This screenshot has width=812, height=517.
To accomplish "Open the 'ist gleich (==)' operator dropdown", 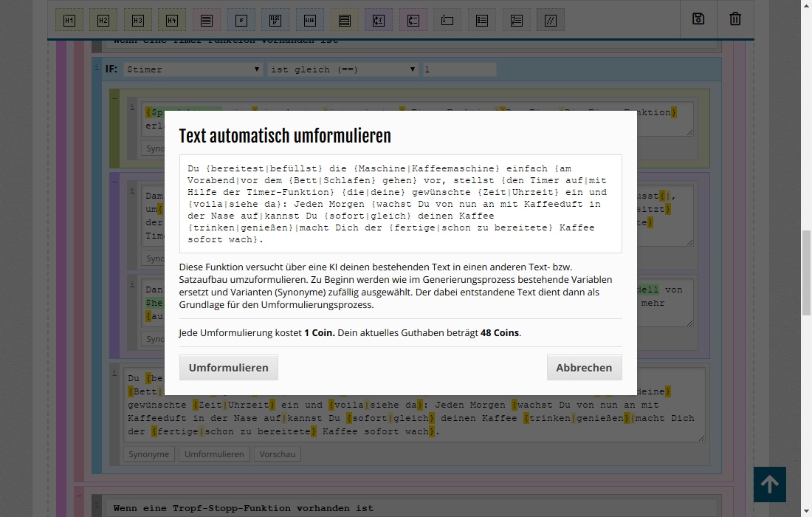I will 343,69.
